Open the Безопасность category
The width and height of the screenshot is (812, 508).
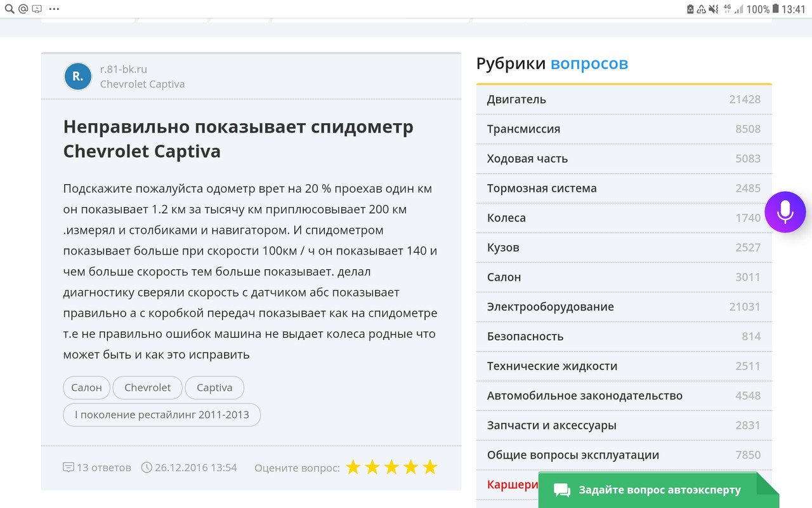(x=624, y=337)
